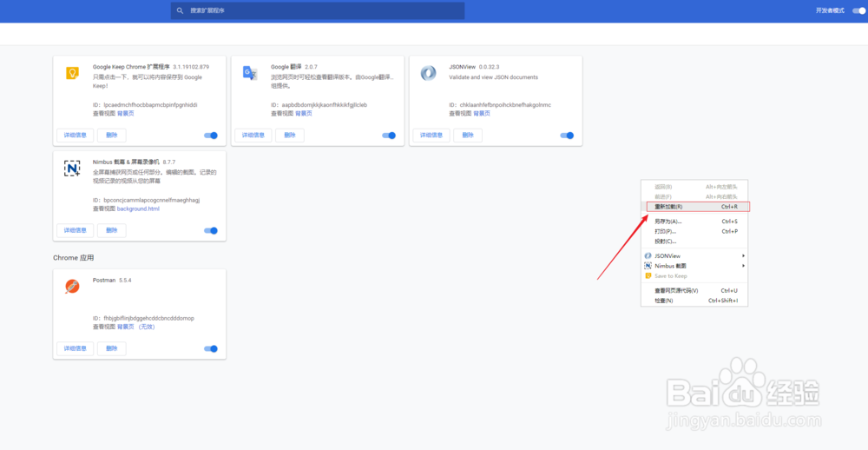The width and height of the screenshot is (868, 450).
Task: Select 检查(N) in context menu
Action: [694, 301]
